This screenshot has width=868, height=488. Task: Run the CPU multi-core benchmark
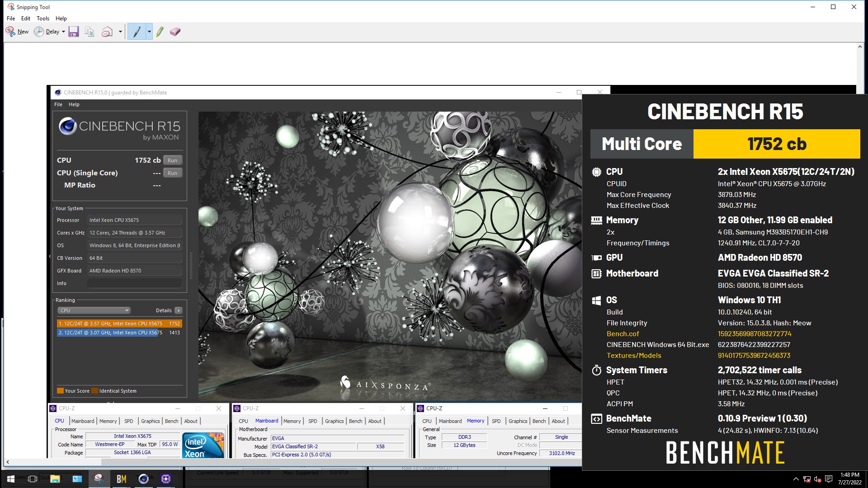[173, 160]
